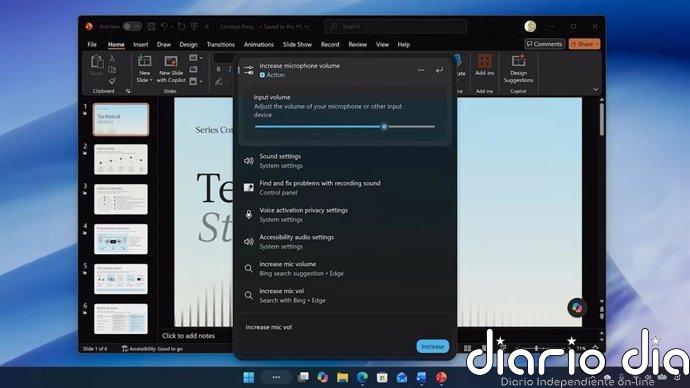Click to add notes area
Viewport: 690px width, 388px height.
(x=188, y=336)
